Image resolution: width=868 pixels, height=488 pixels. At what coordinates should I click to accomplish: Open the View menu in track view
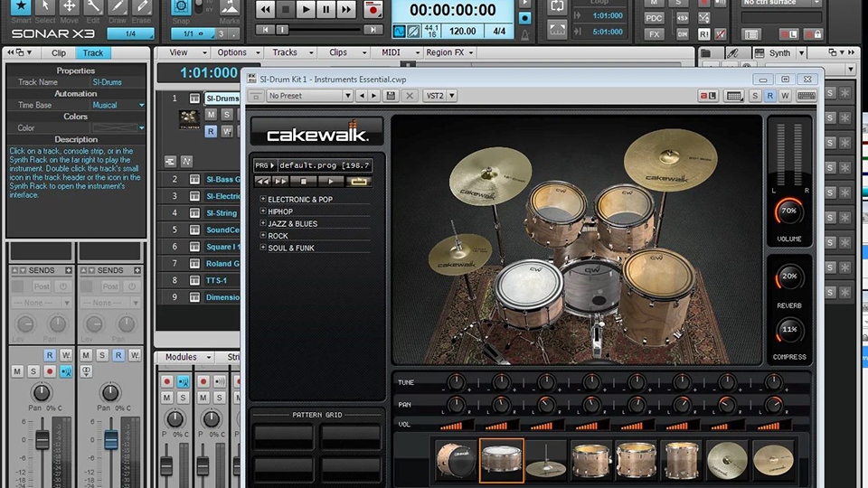pos(188,52)
